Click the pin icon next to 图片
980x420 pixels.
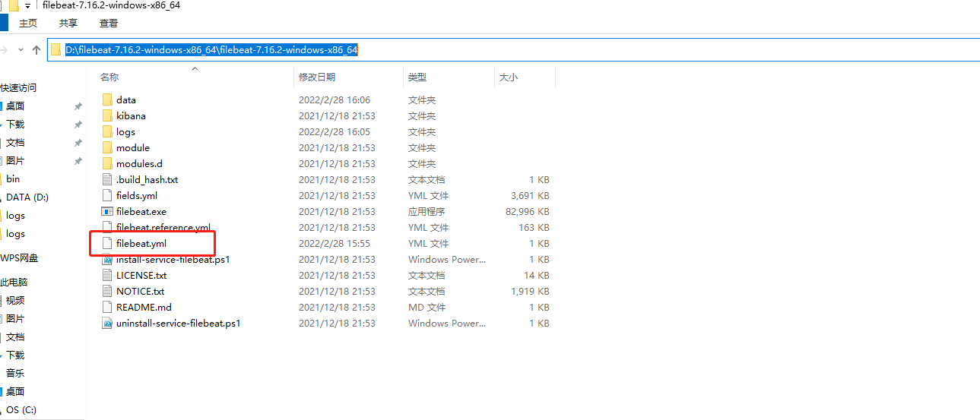(x=78, y=161)
